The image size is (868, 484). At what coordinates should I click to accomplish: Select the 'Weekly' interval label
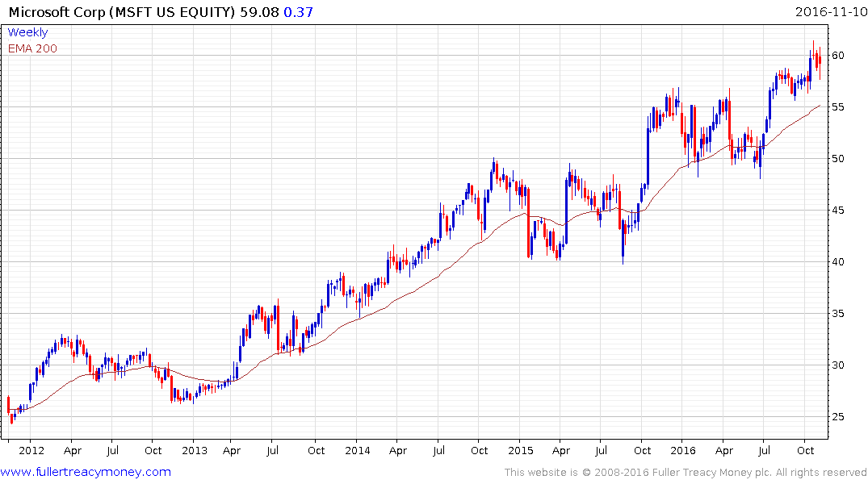point(27,32)
